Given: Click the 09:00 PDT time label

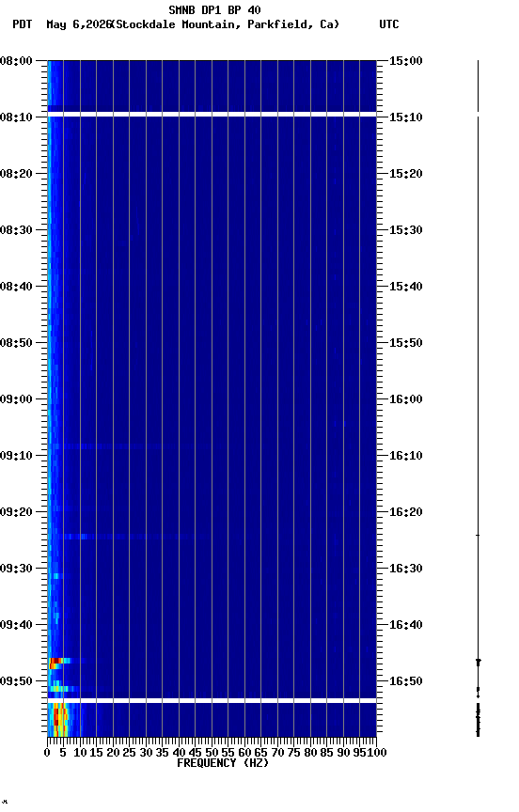Looking at the screenshot, I should 16,399.
